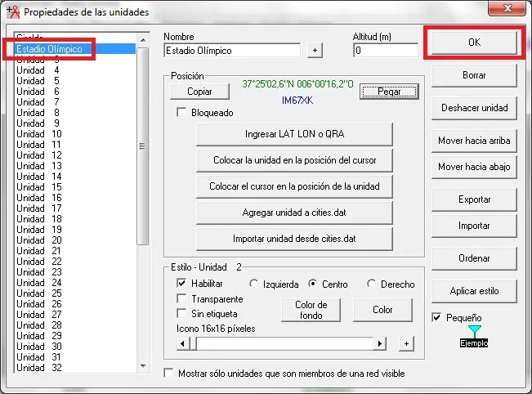532x394 pixels.
Task: Uncheck the Habilitar checkbox
Action: click(x=182, y=284)
